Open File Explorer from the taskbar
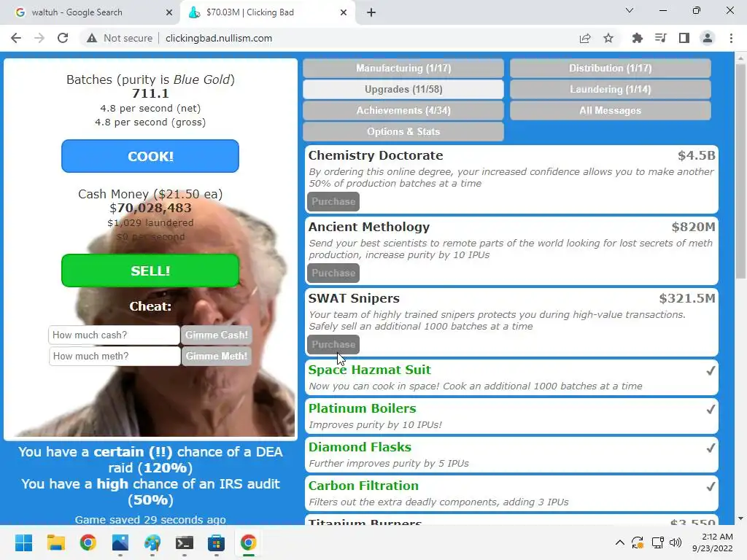The width and height of the screenshot is (747, 560). [x=55, y=542]
